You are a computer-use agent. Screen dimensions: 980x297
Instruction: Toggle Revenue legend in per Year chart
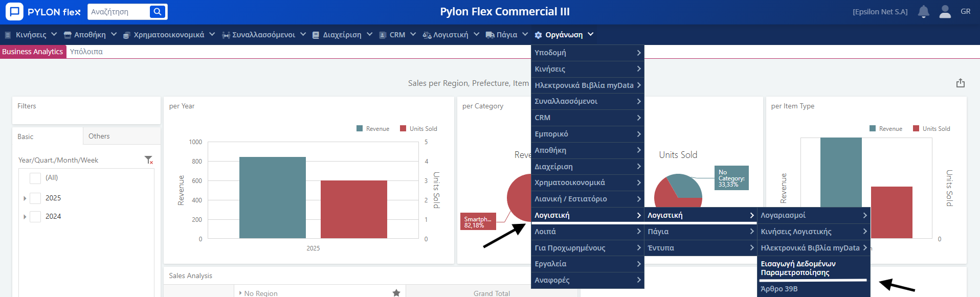(373, 129)
